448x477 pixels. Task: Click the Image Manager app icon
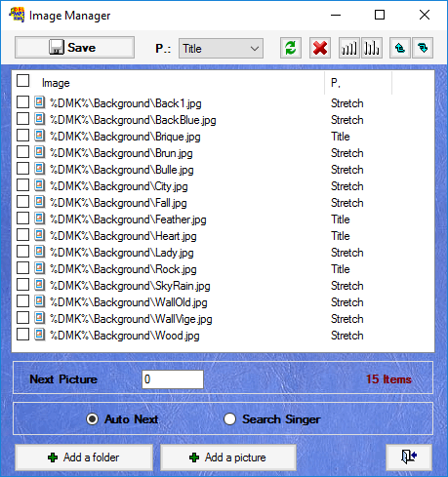pos(17,15)
